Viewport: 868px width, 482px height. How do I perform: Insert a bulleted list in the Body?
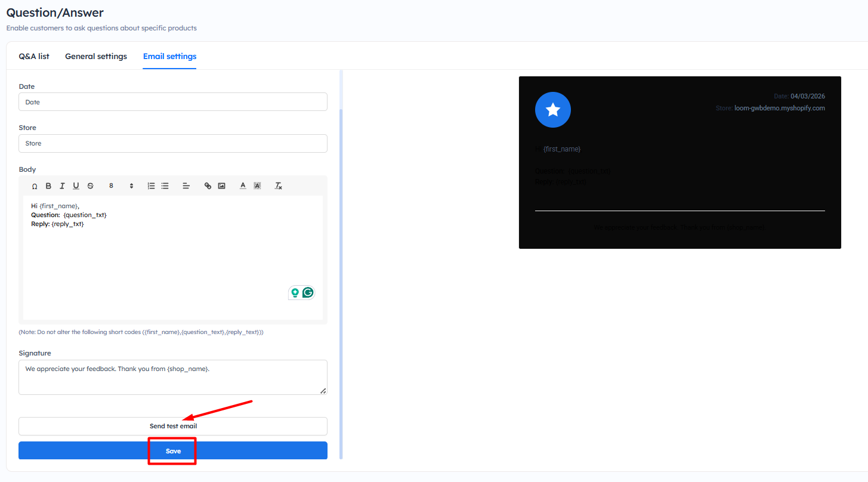coord(165,186)
